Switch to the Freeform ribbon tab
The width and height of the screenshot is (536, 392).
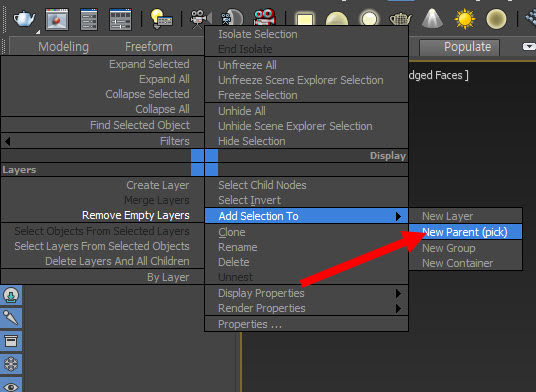coord(149,46)
